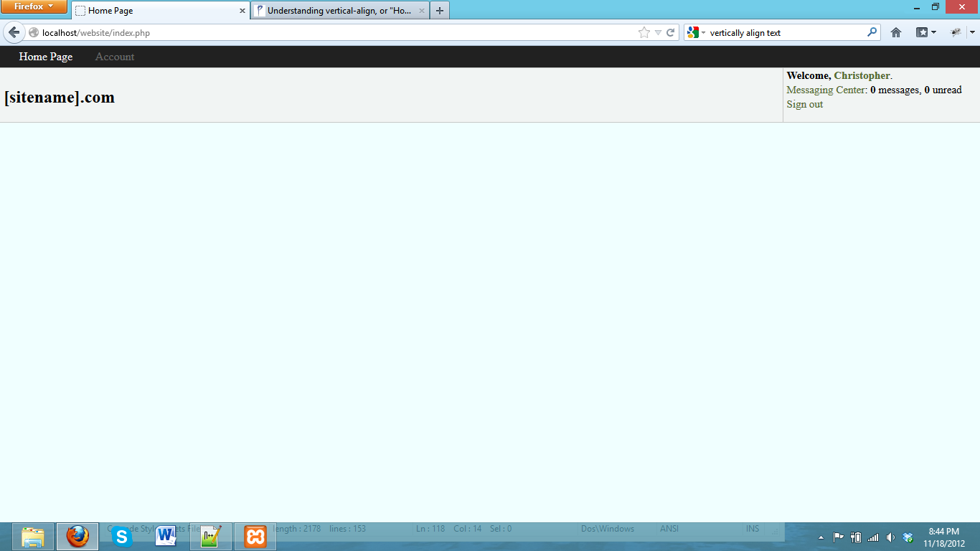Go to Home Page in site navigation
Image resolution: width=980 pixels, height=551 pixels.
tap(46, 57)
